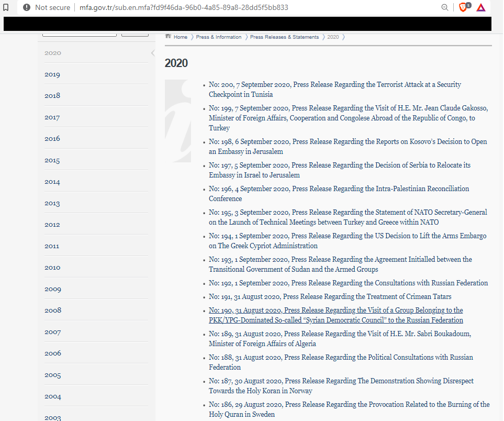Open press release No: 196 Intra-Palestinian conference

[x=339, y=193]
